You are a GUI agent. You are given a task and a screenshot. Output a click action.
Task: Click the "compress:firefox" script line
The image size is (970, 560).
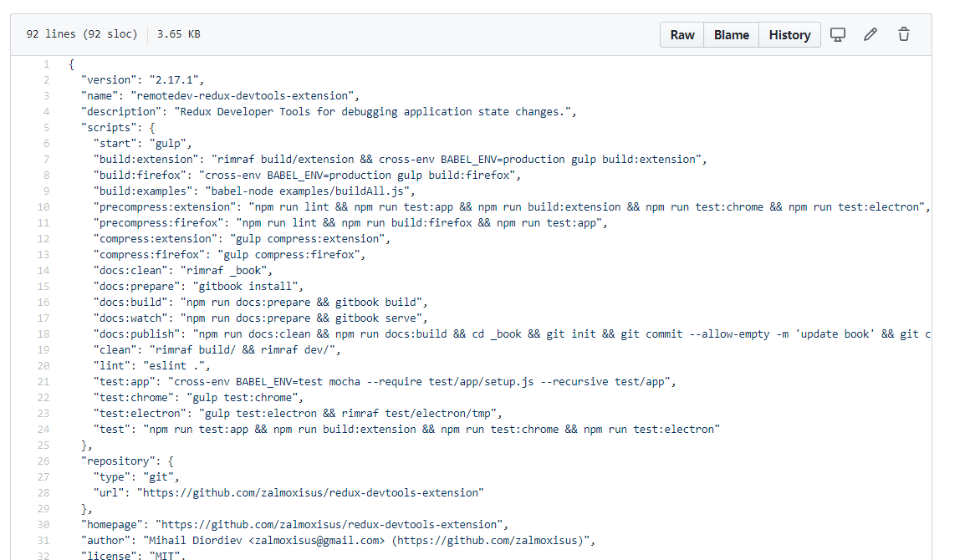coord(229,255)
